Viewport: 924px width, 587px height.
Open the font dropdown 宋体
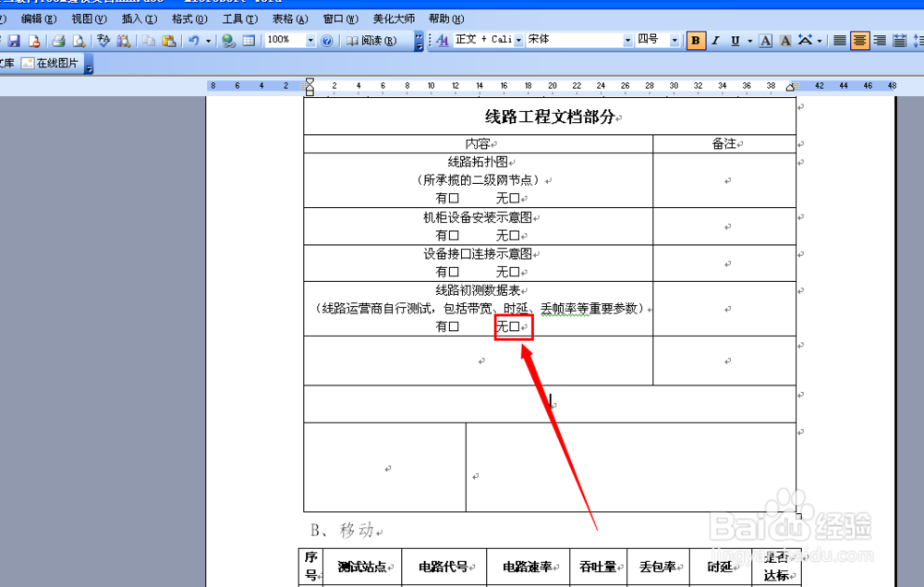(x=627, y=40)
